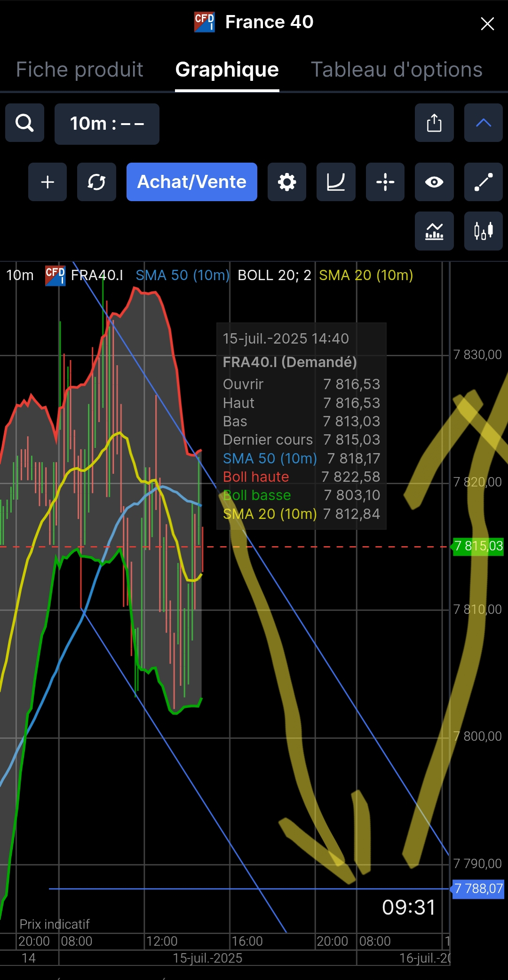Open the instrument search magnifier
Image resolution: width=508 pixels, height=980 pixels.
pyautogui.click(x=24, y=123)
